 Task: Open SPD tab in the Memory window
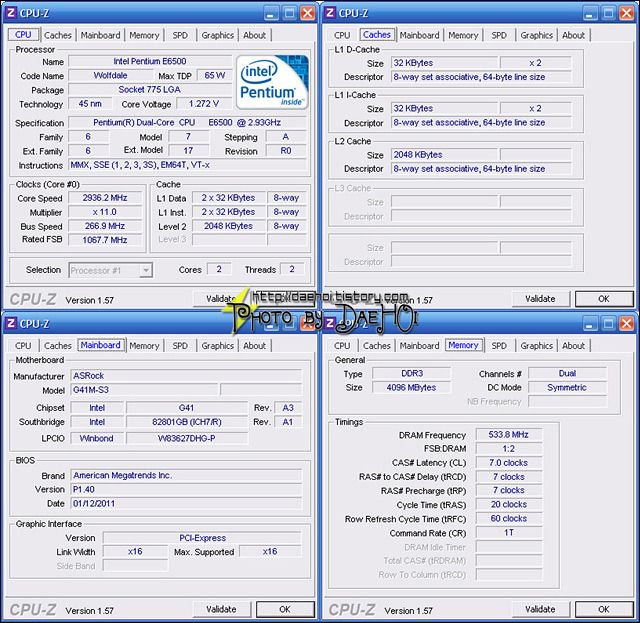[x=499, y=346]
